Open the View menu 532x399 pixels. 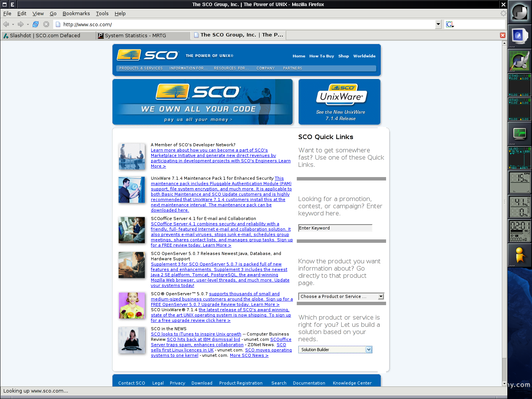coord(38,13)
